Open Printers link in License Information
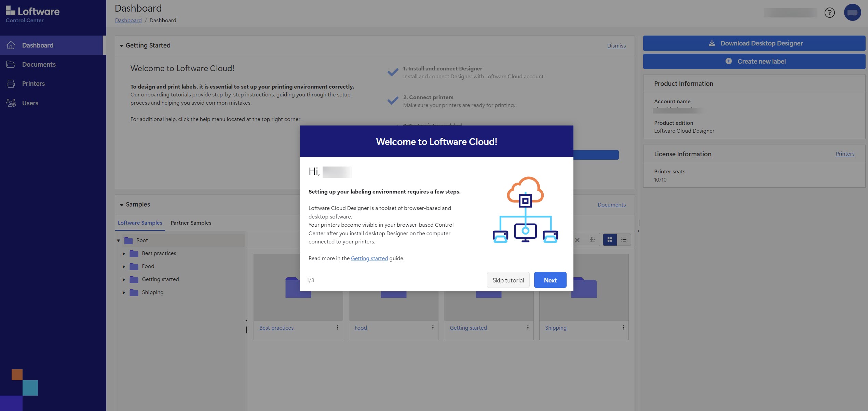This screenshot has height=411, width=868. pos(845,154)
